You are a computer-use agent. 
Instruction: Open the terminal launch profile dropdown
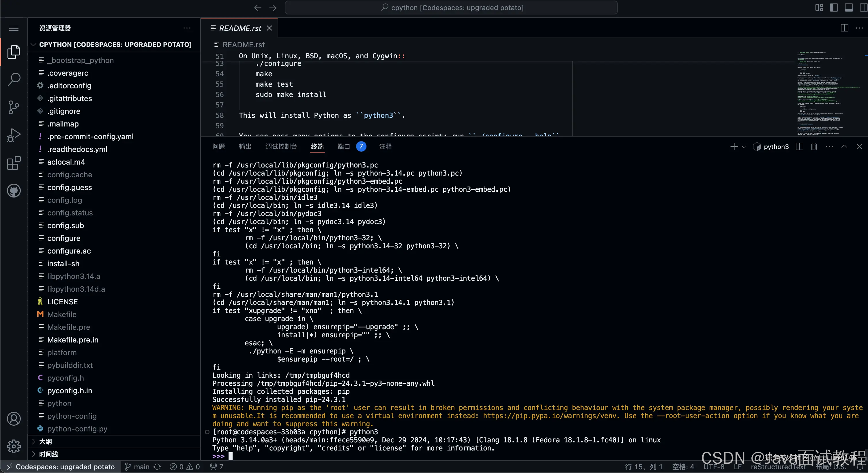744,147
